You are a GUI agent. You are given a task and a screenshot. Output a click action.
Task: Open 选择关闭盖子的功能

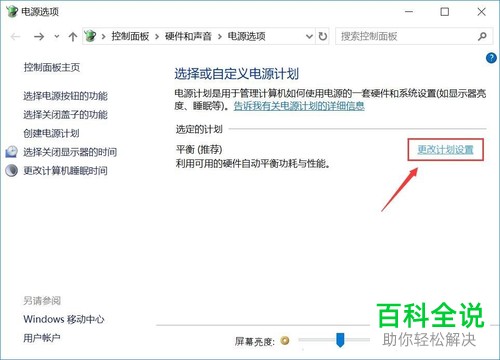click(x=65, y=115)
